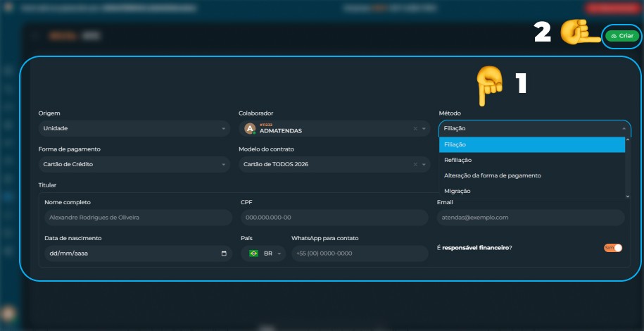
Task: Click the dropdown list scrollbar
Action: tap(627, 168)
